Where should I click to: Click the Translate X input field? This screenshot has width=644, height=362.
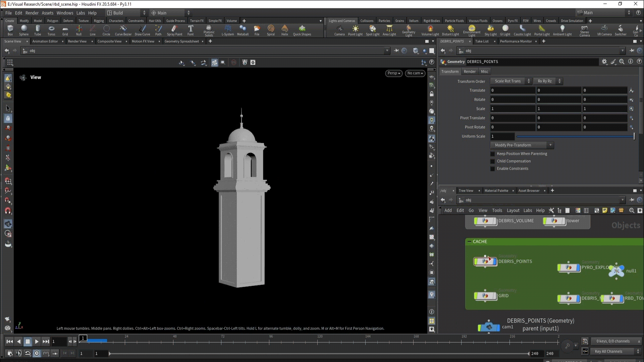point(512,90)
